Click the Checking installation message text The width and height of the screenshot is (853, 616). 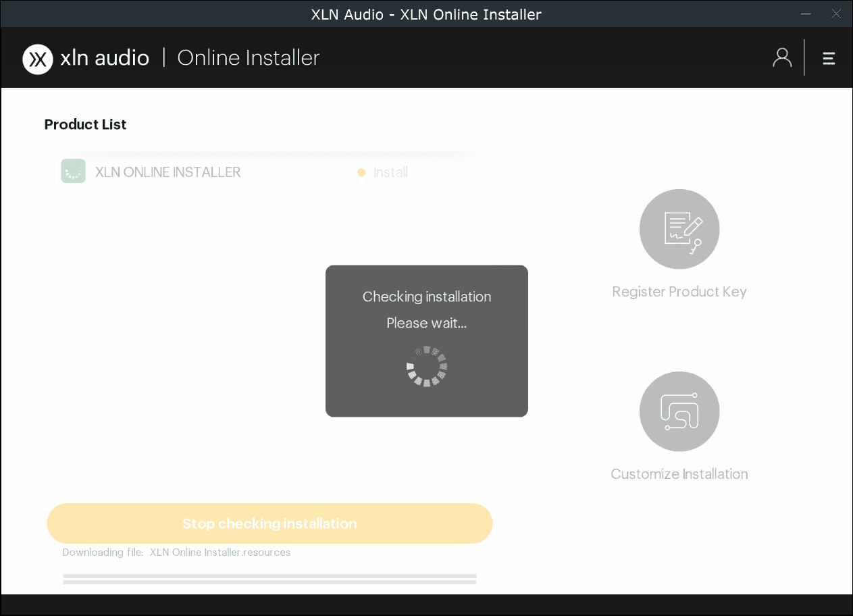[x=427, y=297]
